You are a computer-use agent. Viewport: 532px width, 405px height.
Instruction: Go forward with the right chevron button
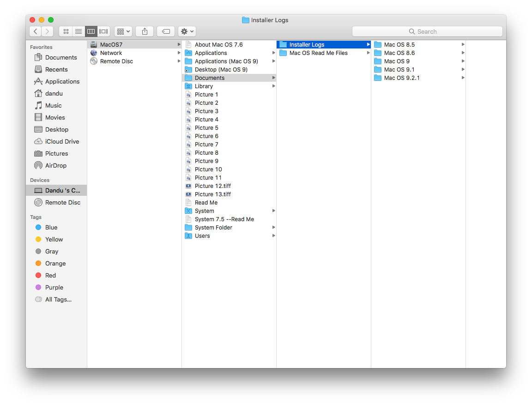[x=48, y=31]
